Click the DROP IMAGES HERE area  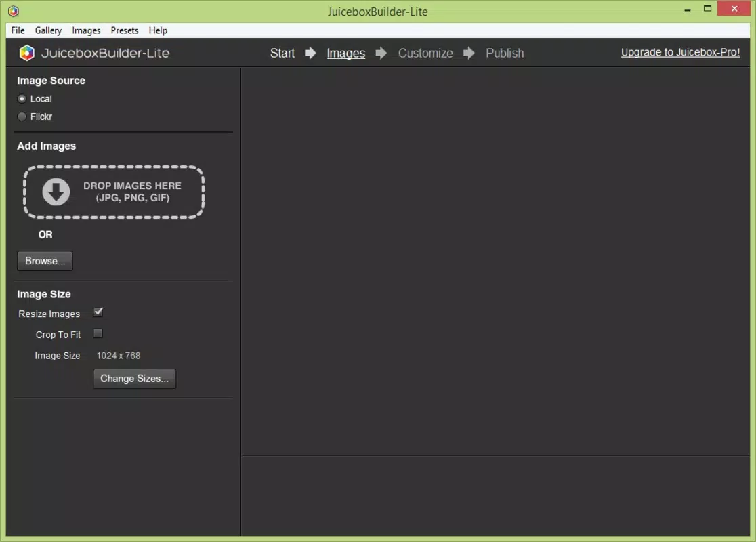(114, 192)
